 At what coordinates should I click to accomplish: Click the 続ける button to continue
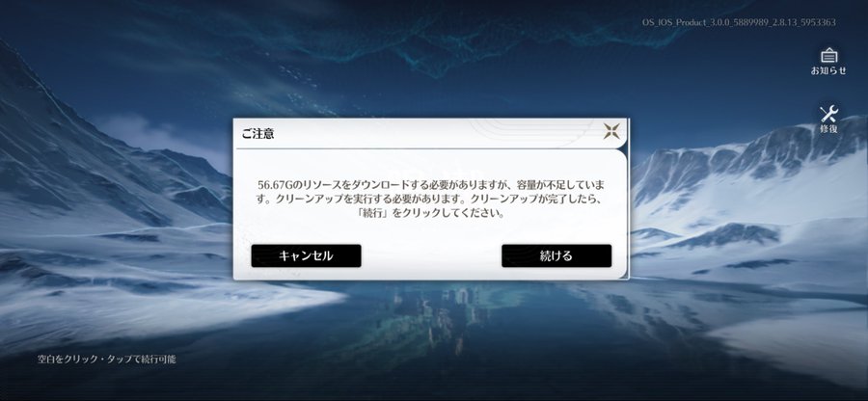coord(556,255)
